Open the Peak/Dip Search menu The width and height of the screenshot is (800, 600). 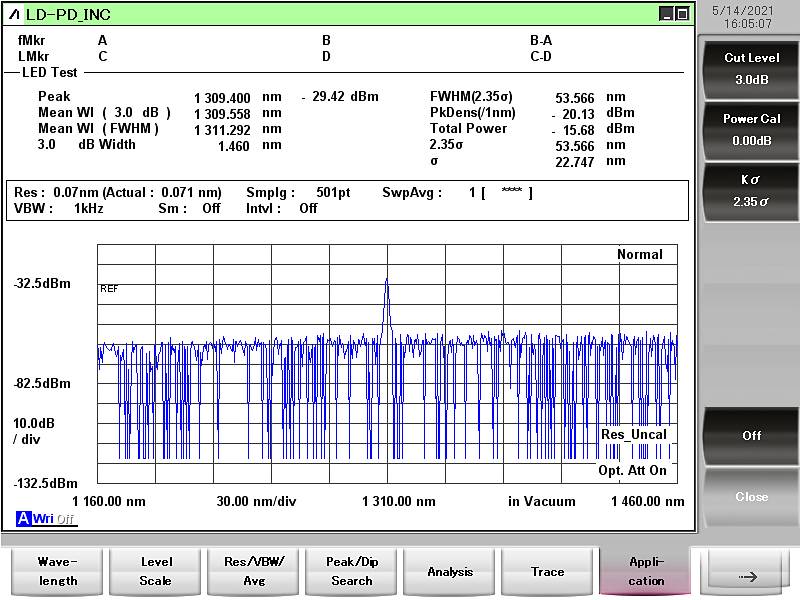tap(351, 571)
